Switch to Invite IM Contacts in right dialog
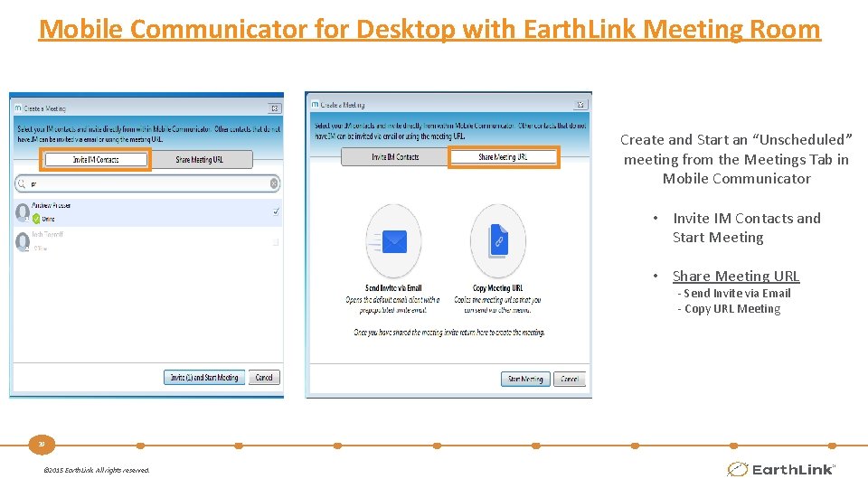 395,157
